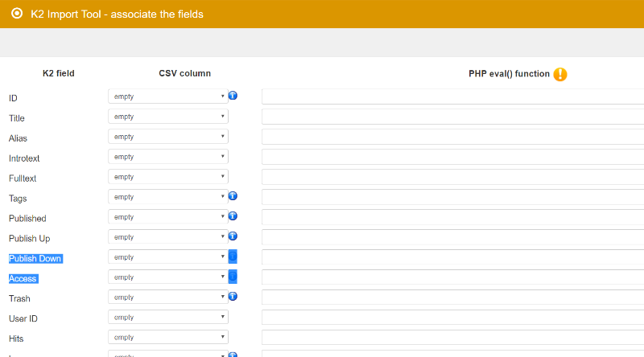This screenshot has width=644, height=357.
Task: Click the 'PHP eval() function' header text
Action: pos(509,74)
